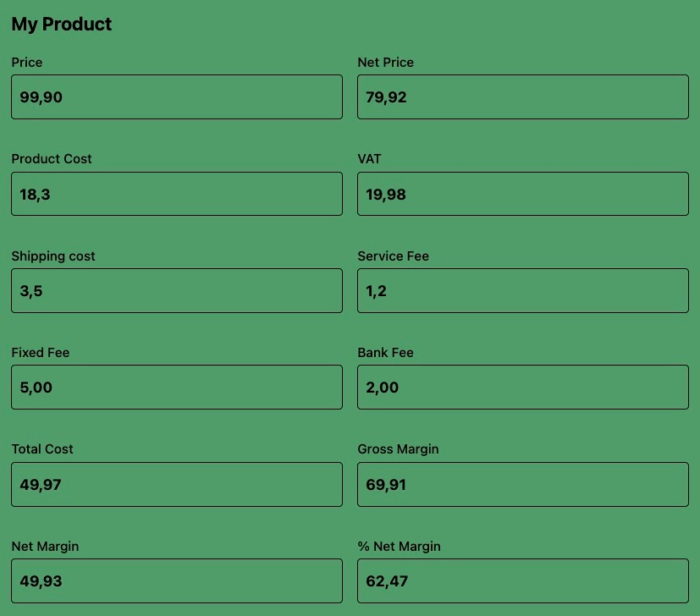Focus the % Net Margin field showing 62,47
The image size is (700, 616).
click(x=522, y=580)
